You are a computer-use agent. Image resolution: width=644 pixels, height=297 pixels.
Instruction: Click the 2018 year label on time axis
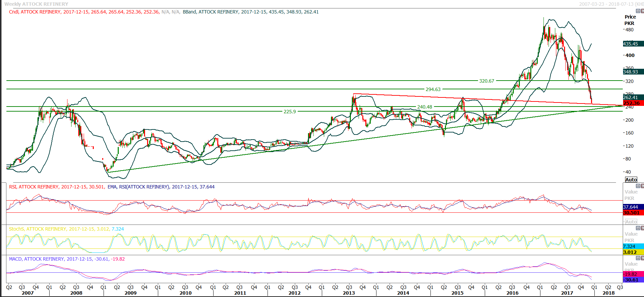click(x=609, y=293)
